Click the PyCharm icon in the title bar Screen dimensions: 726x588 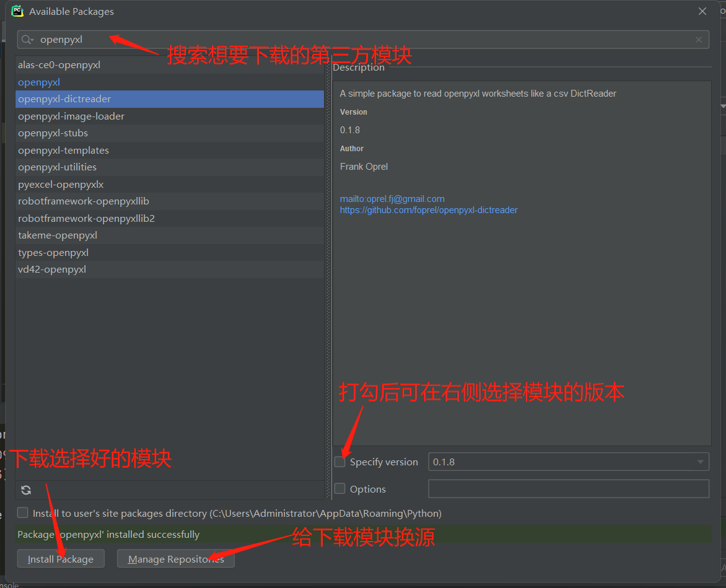point(17,11)
